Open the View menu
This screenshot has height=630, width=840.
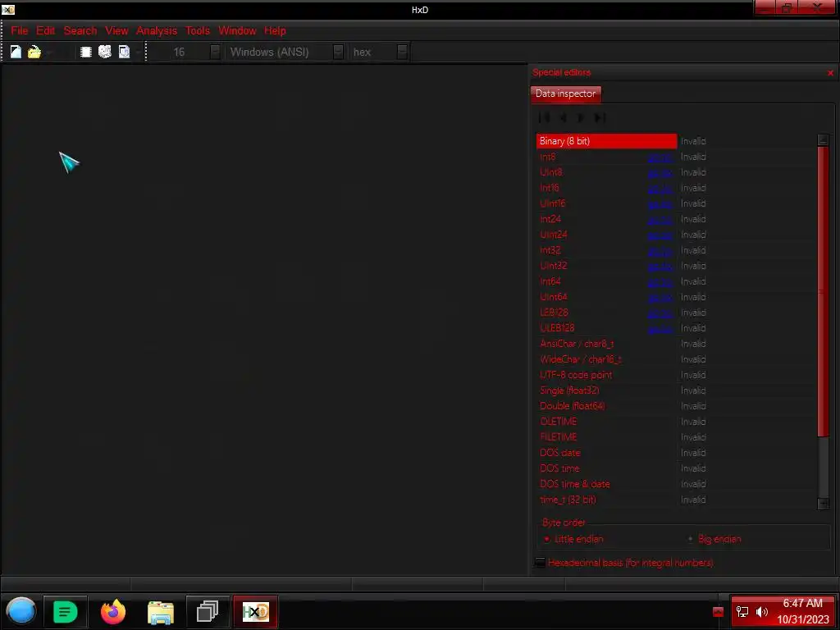pos(116,30)
